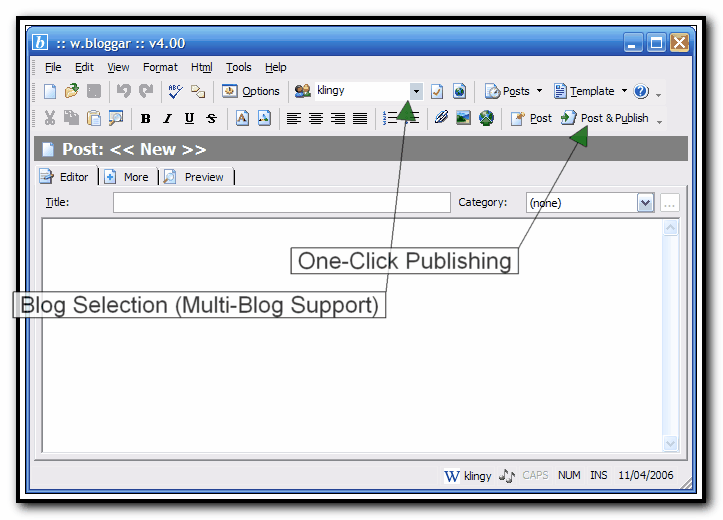The width and height of the screenshot is (723, 520).
Task: Open the Format menu
Action: [160, 67]
